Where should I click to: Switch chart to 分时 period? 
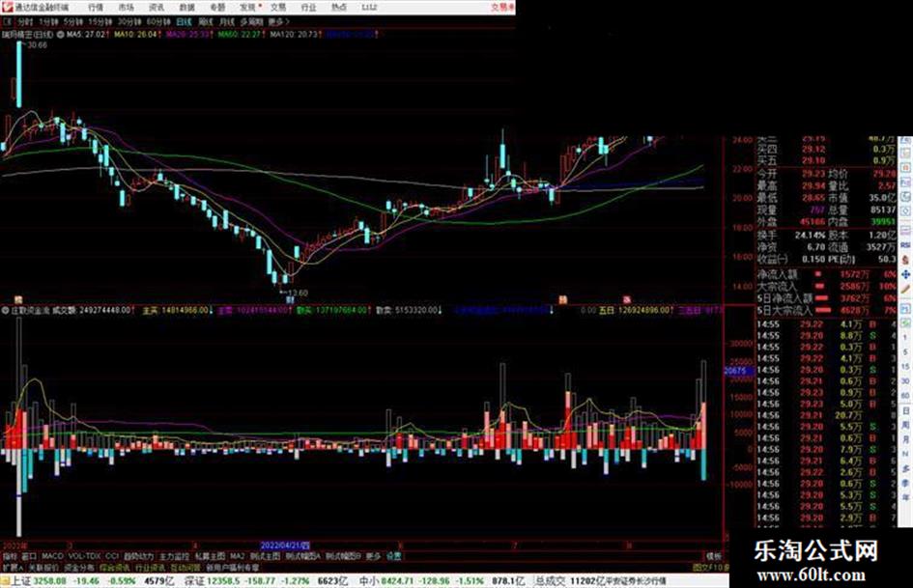25,21
